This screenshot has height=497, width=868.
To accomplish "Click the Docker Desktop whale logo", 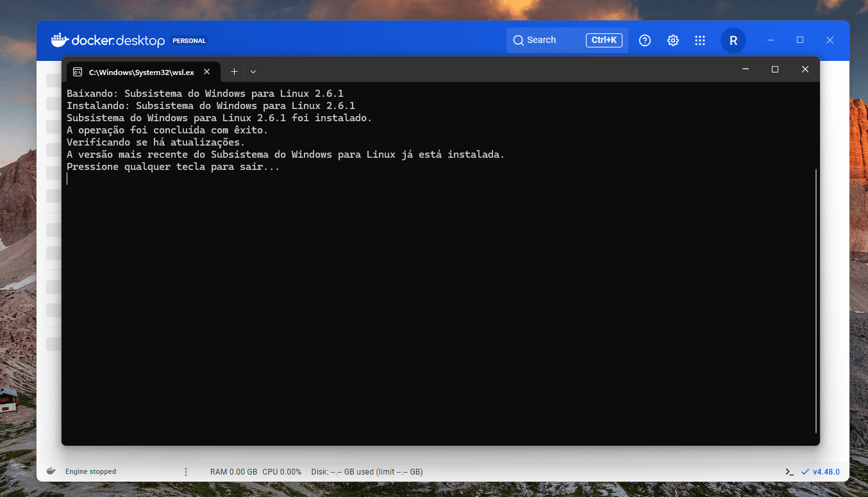I will [60, 40].
